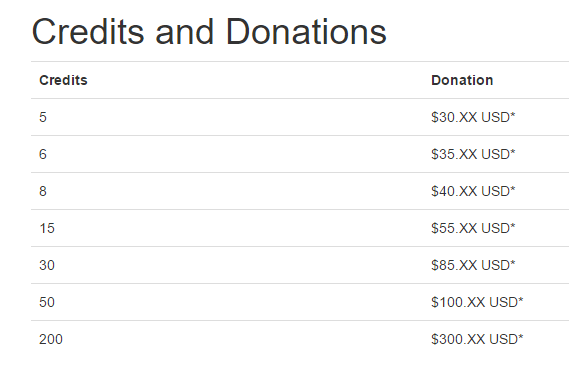Click the 5 credits cell
The image size is (569, 368).
tap(43, 117)
